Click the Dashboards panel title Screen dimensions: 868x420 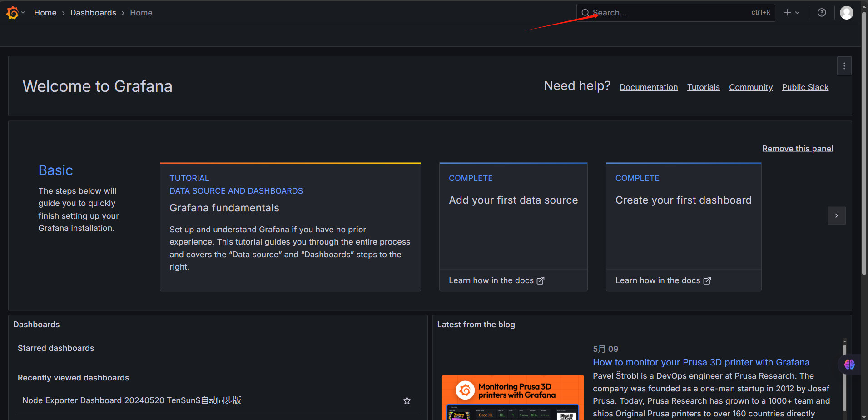click(36, 325)
